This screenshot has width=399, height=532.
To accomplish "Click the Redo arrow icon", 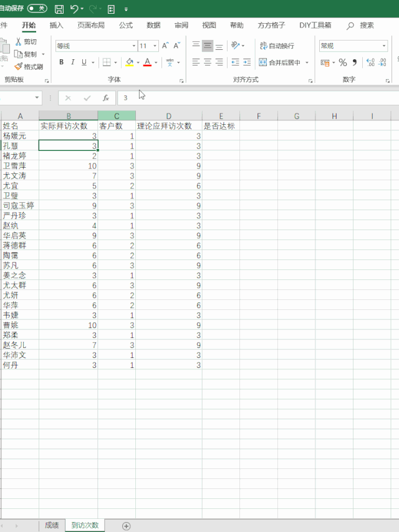I will (x=93, y=9).
